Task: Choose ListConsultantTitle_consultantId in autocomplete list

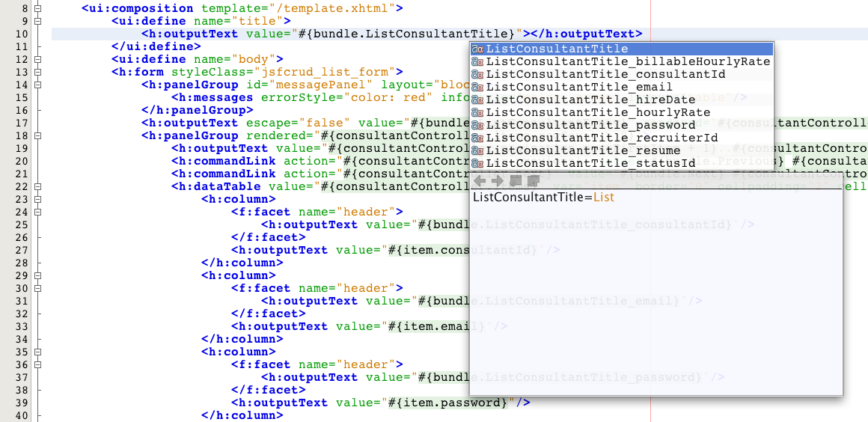Action: point(605,75)
